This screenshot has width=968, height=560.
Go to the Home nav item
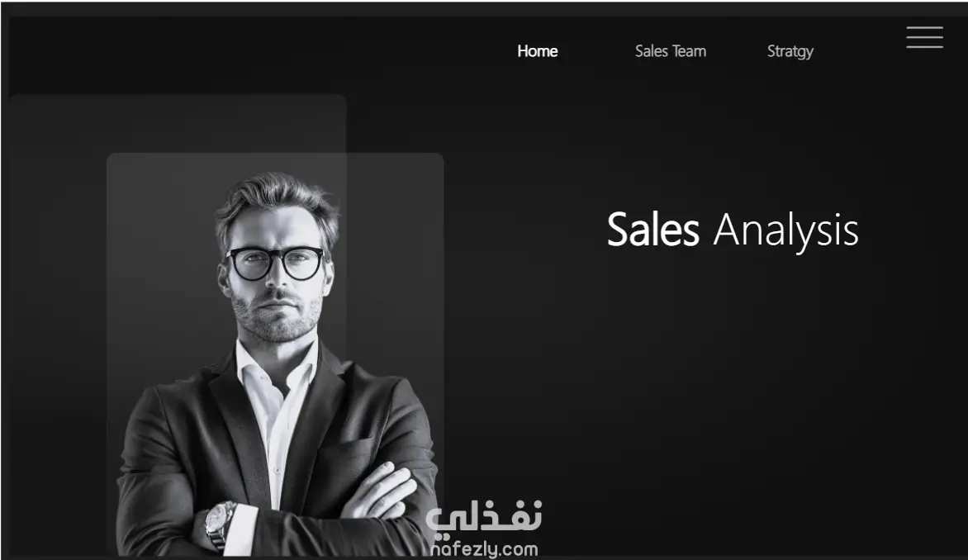[x=537, y=51]
